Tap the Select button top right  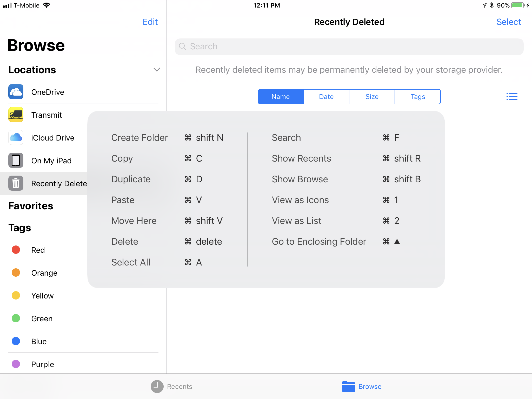tap(509, 22)
